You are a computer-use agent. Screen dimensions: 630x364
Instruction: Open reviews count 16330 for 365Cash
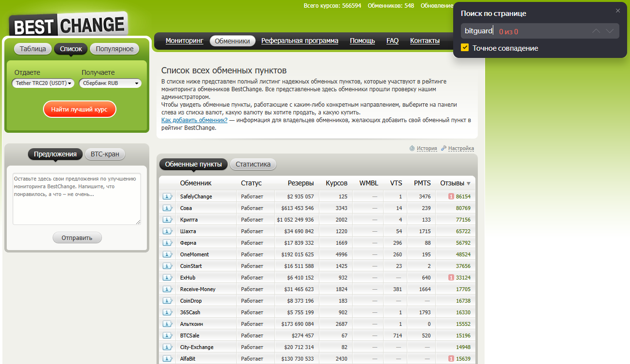tap(463, 312)
